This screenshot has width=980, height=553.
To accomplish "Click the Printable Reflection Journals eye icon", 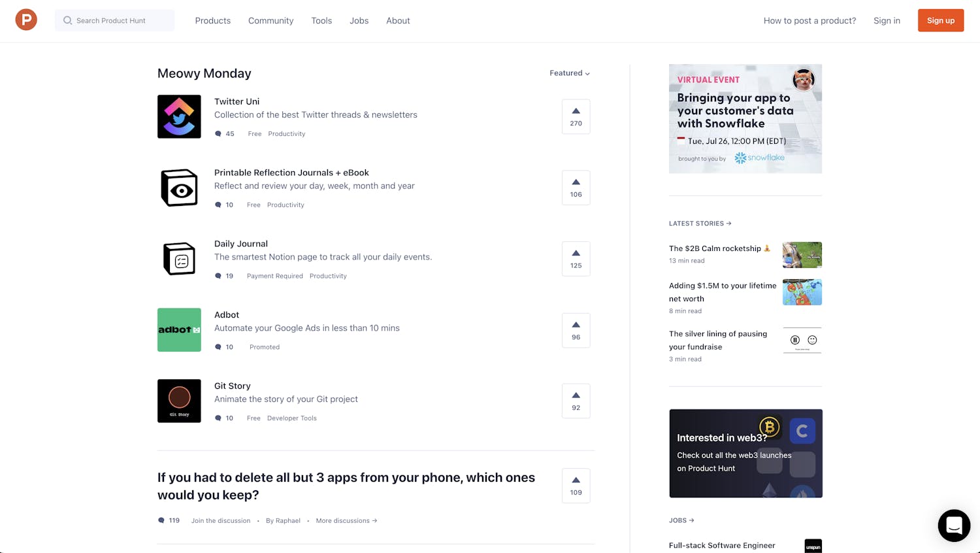I will (179, 188).
